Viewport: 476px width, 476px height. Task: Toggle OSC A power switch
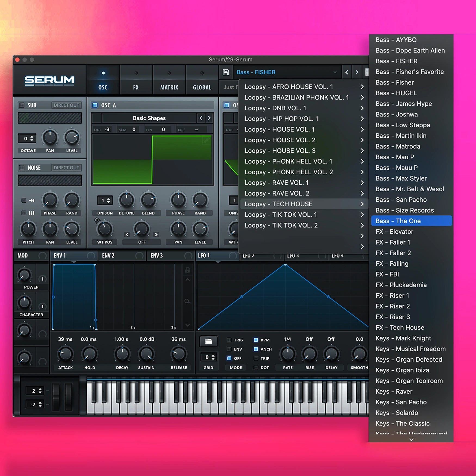(x=95, y=105)
